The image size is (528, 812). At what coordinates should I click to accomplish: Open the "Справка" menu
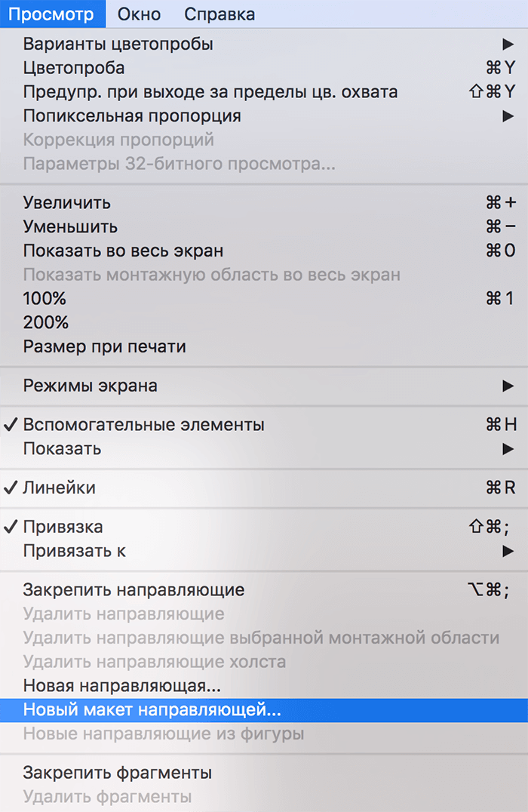coord(219,14)
